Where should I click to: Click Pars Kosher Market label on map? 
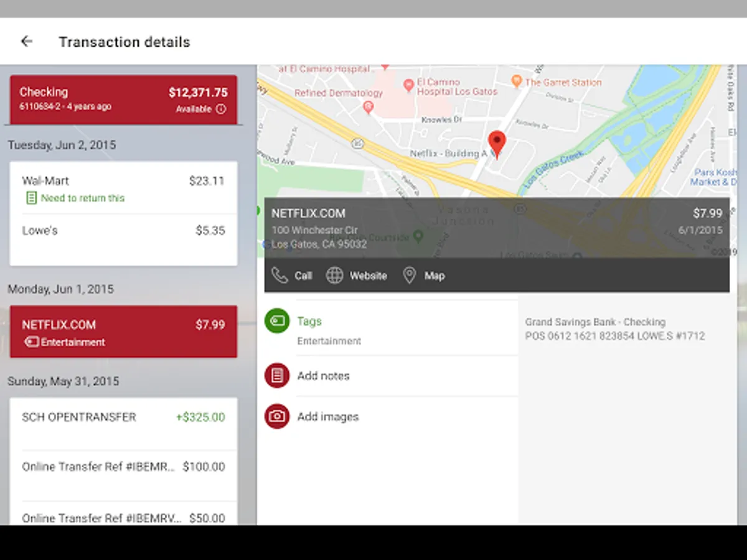pos(715,177)
